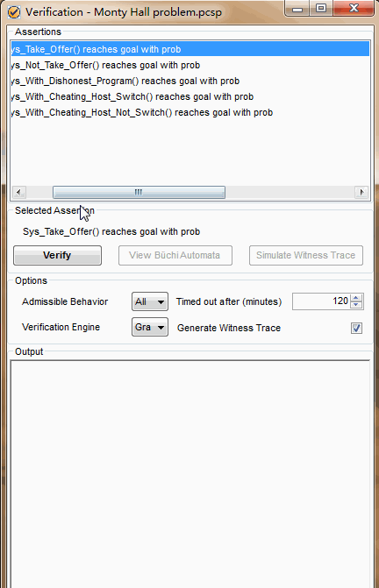Maximize the Verification window
Viewport: 379px width, 588px height.
[x=321, y=9]
